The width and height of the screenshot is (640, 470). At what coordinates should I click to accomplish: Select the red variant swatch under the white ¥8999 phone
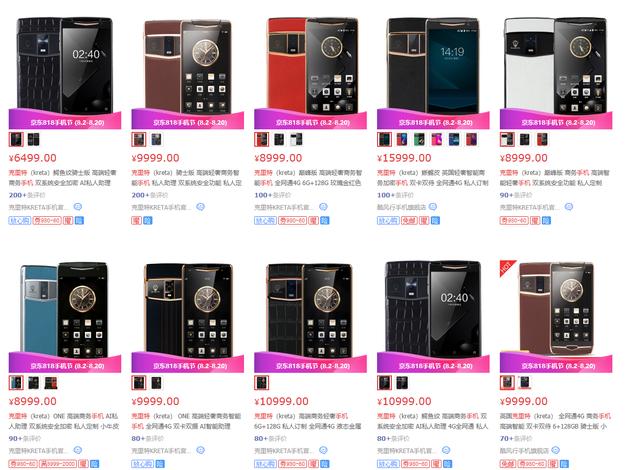pos(542,140)
